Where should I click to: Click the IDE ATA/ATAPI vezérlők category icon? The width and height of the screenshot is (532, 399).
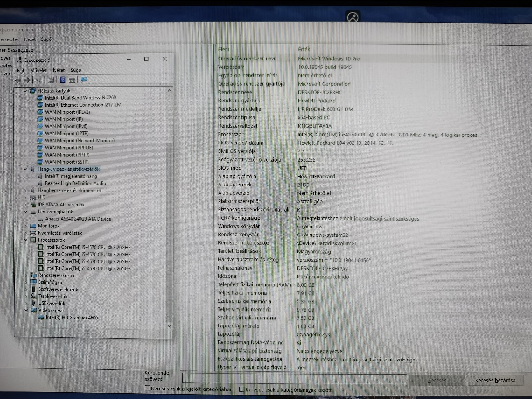coord(33,205)
